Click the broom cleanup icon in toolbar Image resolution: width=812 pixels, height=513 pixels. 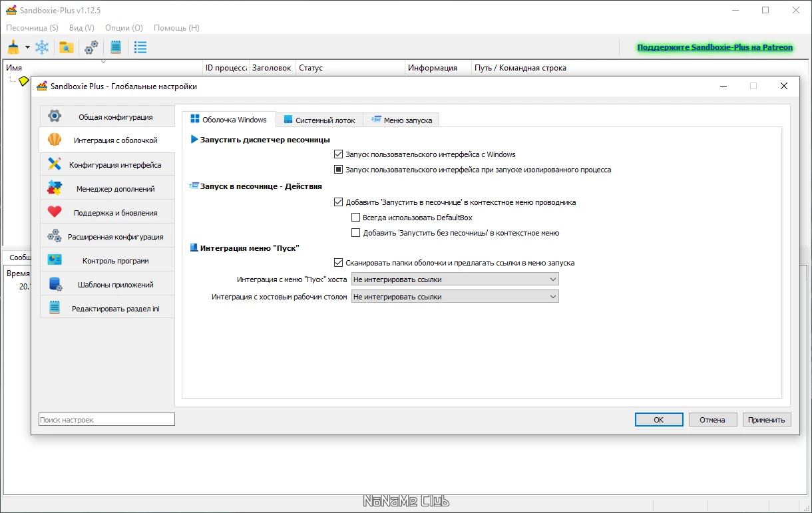pos(13,47)
